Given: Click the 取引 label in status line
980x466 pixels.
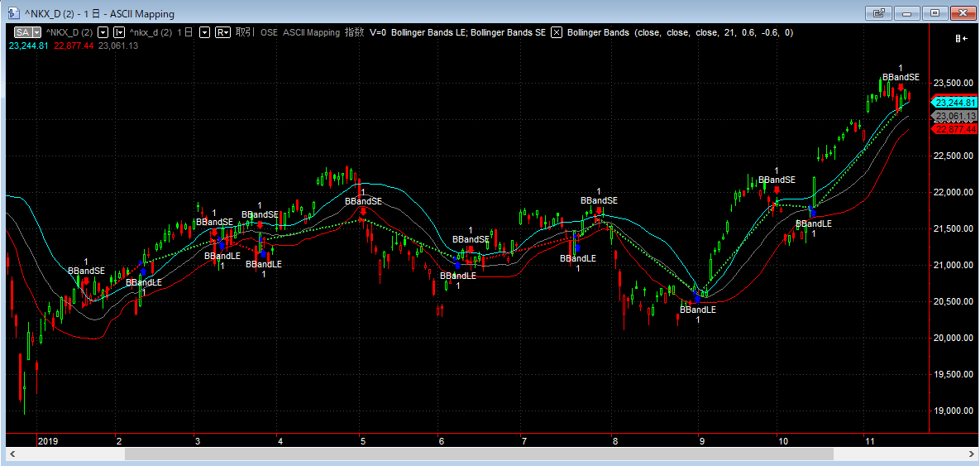Looking at the screenshot, I should (x=245, y=32).
